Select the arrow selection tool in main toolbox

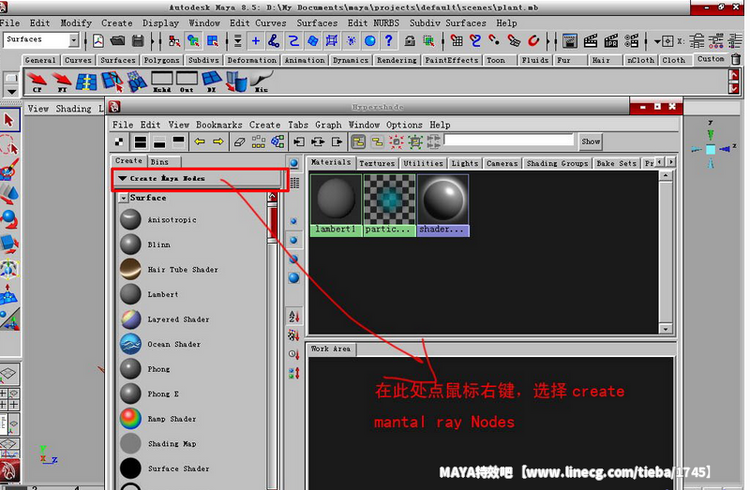[10, 120]
